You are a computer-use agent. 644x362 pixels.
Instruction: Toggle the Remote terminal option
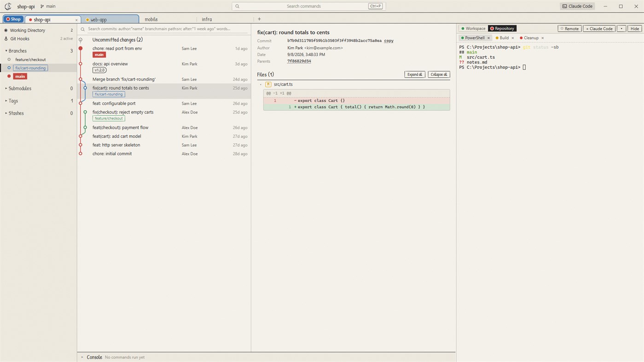pyautogui.click(x=569, y=29)
